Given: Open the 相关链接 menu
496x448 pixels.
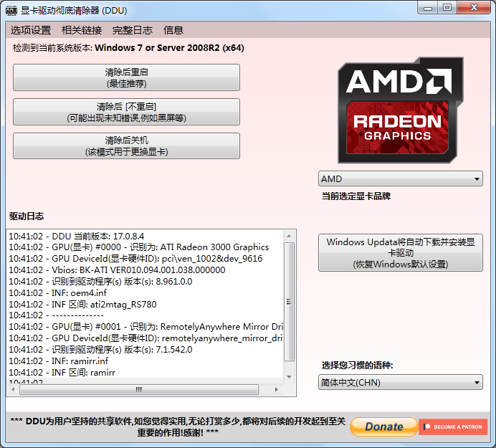Looking at the screenshot, I should coord(82,30).
